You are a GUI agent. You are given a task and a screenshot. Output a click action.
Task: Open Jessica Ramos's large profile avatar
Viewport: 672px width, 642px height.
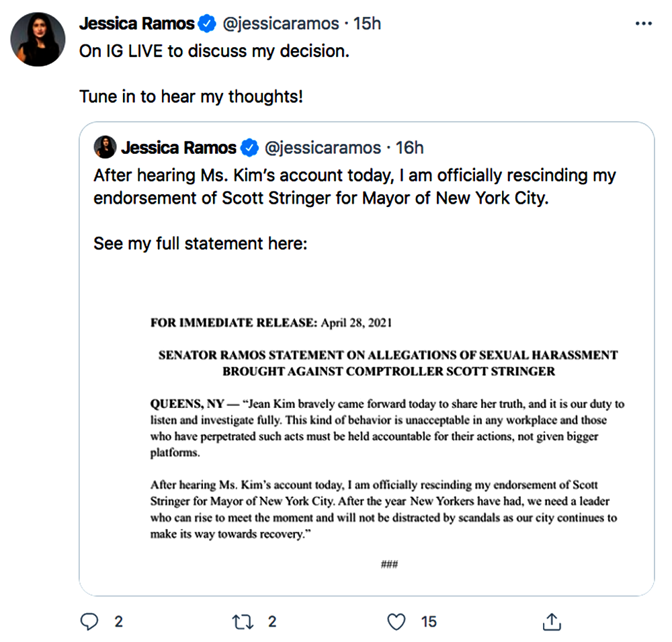click(38, 39)
